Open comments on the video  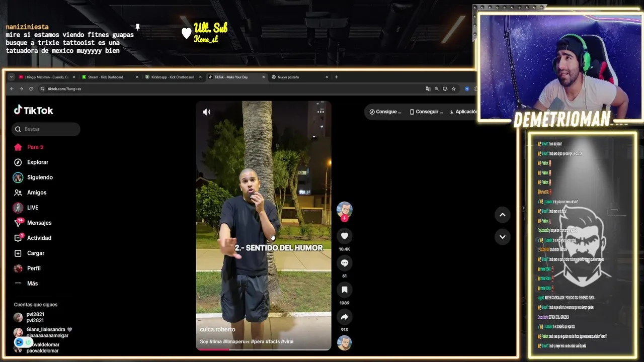tap(345, 263)
